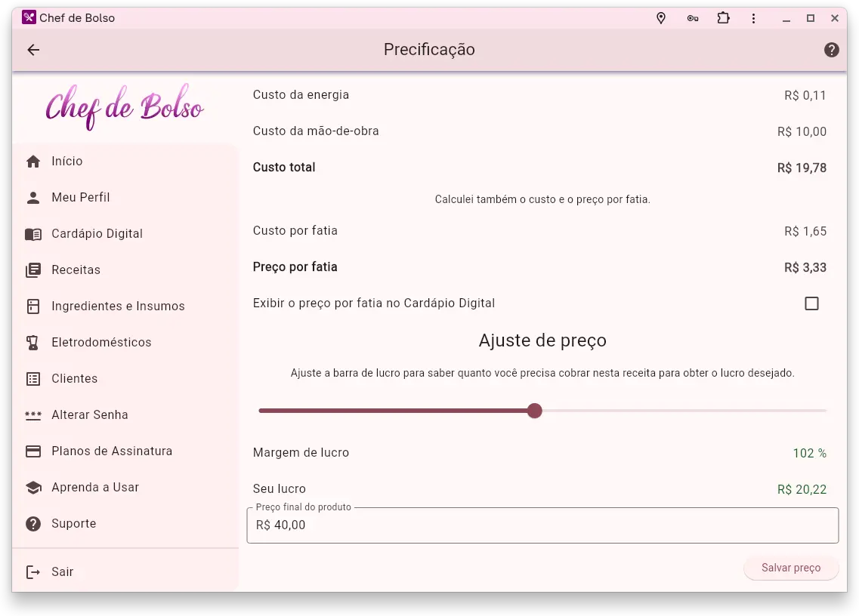Select Clientes in the sidebar

pyautogui.click(x=74, y=379)
